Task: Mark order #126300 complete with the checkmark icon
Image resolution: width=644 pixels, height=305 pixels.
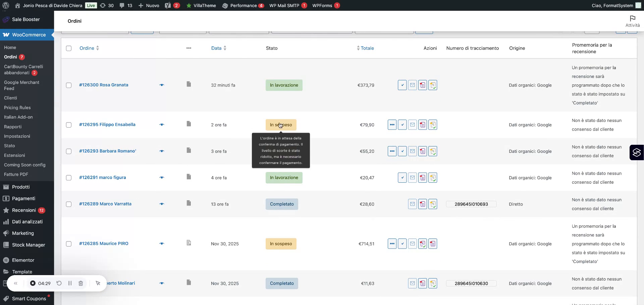Action: pyautogui.click(x=402, y=85)
